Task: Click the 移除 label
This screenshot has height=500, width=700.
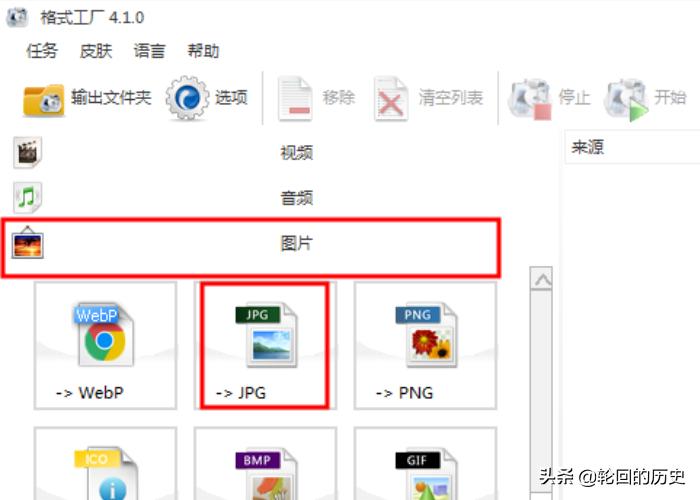Action: point(339,97)
